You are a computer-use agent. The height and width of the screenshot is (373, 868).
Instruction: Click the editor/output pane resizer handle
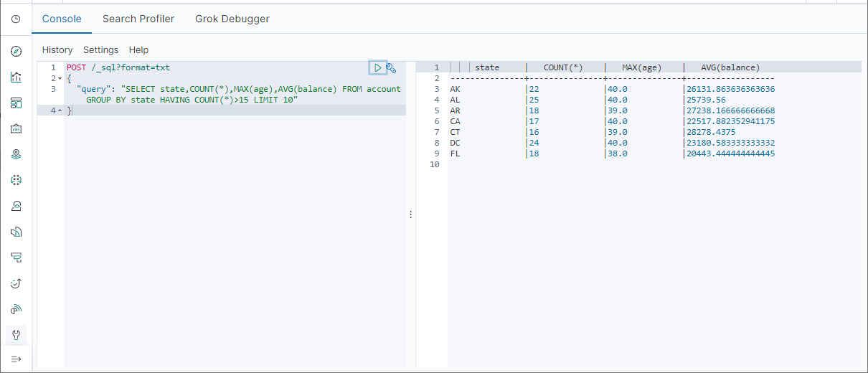coord(410,214)
